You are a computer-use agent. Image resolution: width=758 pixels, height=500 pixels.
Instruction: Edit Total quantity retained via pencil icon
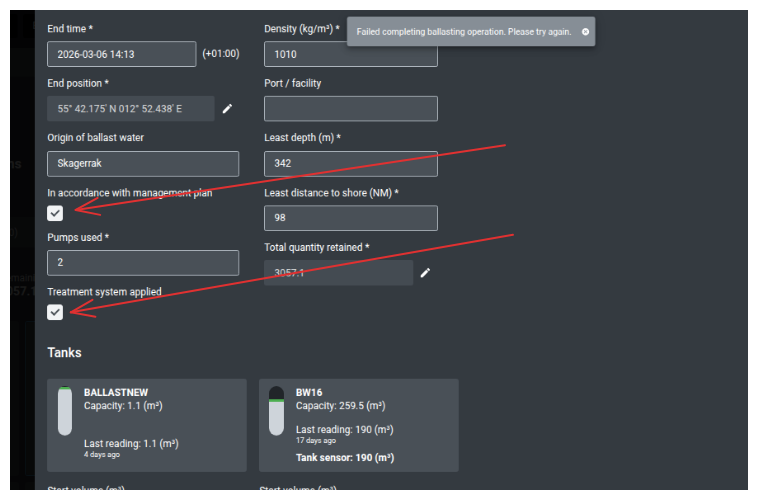coord(425,273)
